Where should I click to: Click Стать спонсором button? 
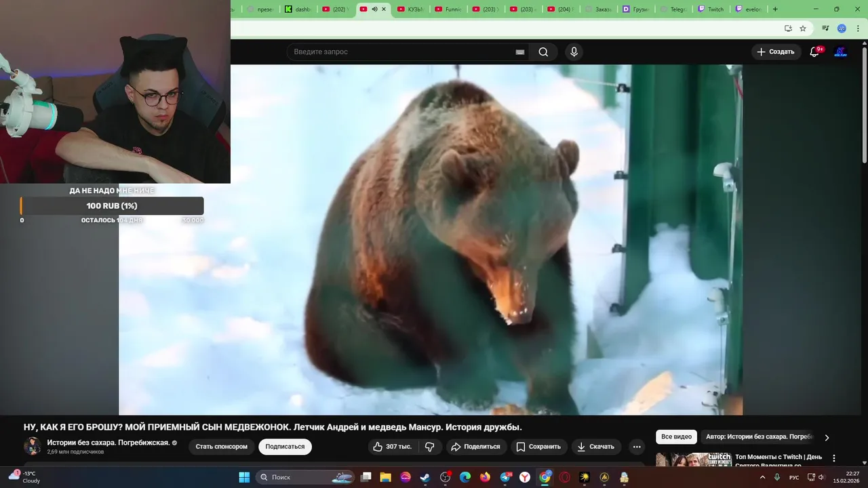221,447
